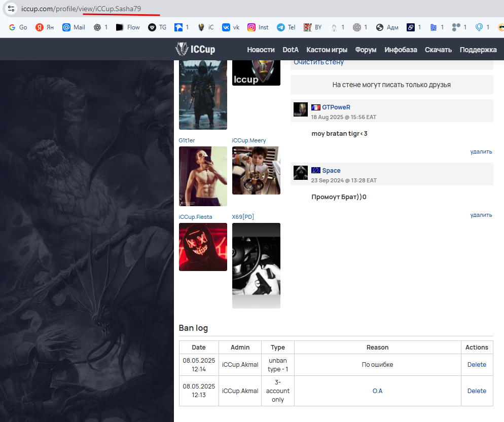
Task: Click the site info icon in address bar
Action: click(x=11, y=9)
